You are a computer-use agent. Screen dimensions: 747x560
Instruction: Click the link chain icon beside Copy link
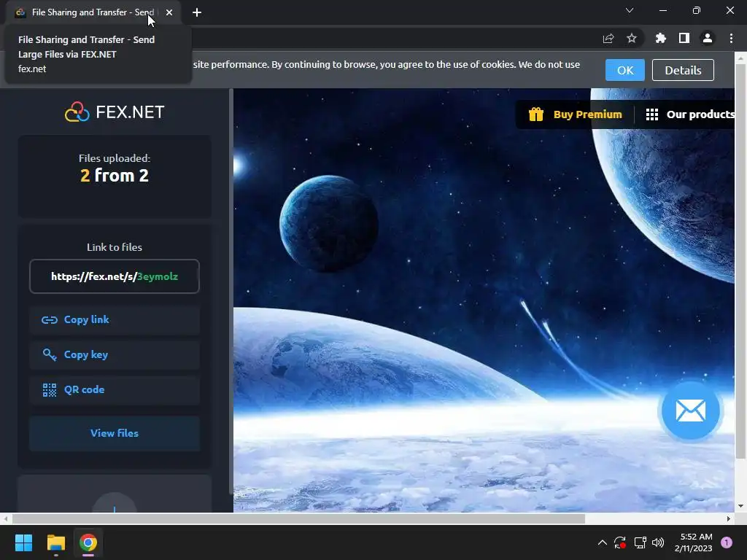(50, 320)
